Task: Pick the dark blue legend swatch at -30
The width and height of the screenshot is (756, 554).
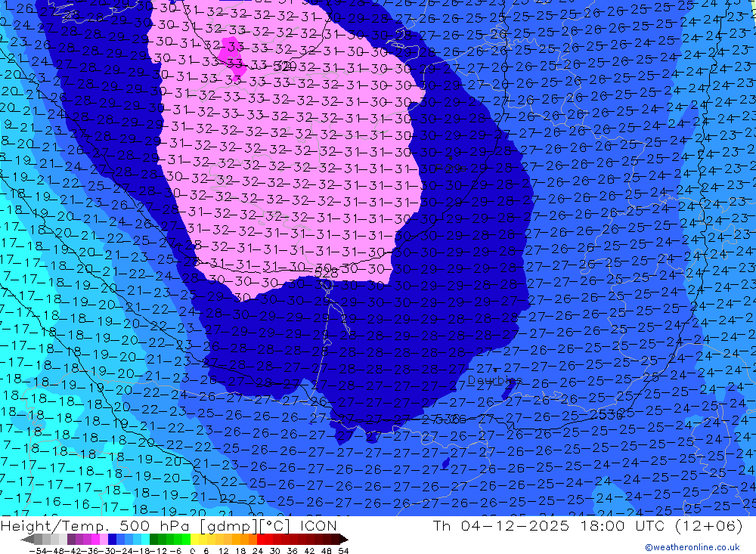Action: (x=112, y=539)
